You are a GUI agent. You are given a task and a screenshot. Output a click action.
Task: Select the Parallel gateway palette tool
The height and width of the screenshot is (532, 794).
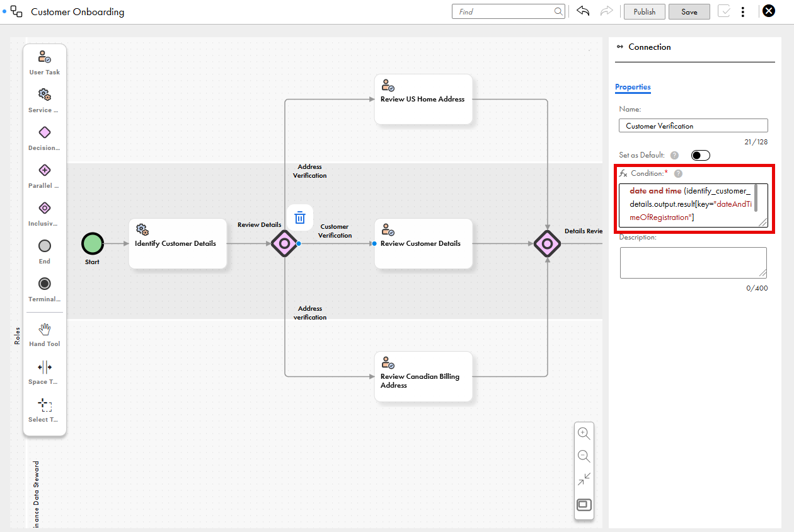click(x=44, y=176)
